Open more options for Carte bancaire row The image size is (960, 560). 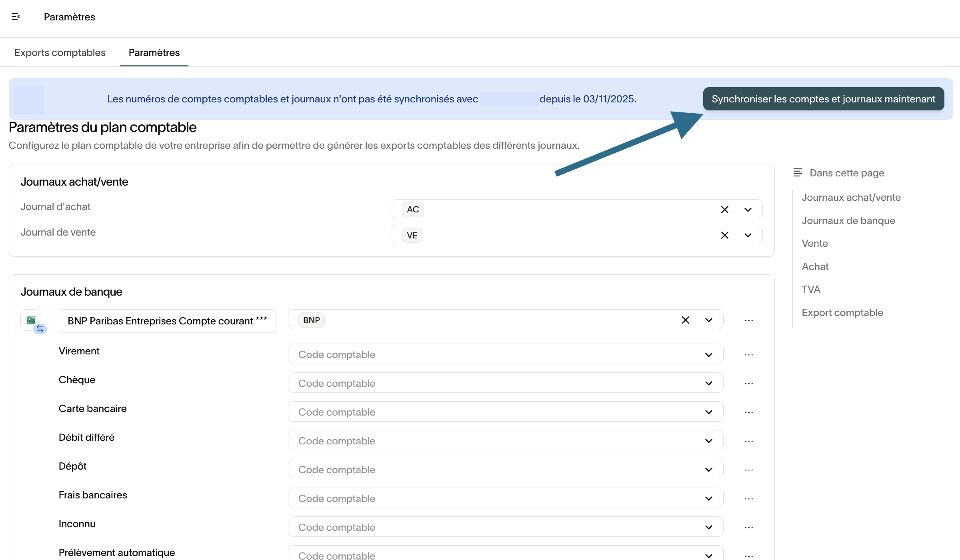[749, 412]
